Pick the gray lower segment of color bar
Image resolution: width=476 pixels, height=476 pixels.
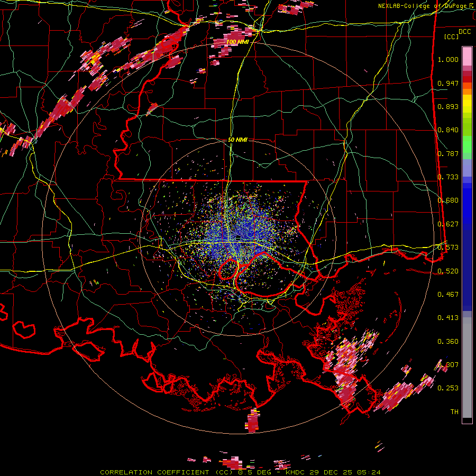click(x=467, y=368)
